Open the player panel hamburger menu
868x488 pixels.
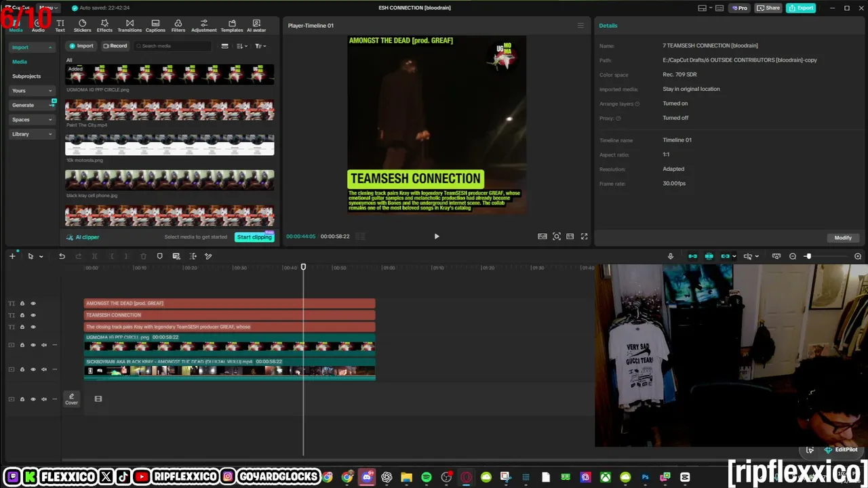click(580, 26)
